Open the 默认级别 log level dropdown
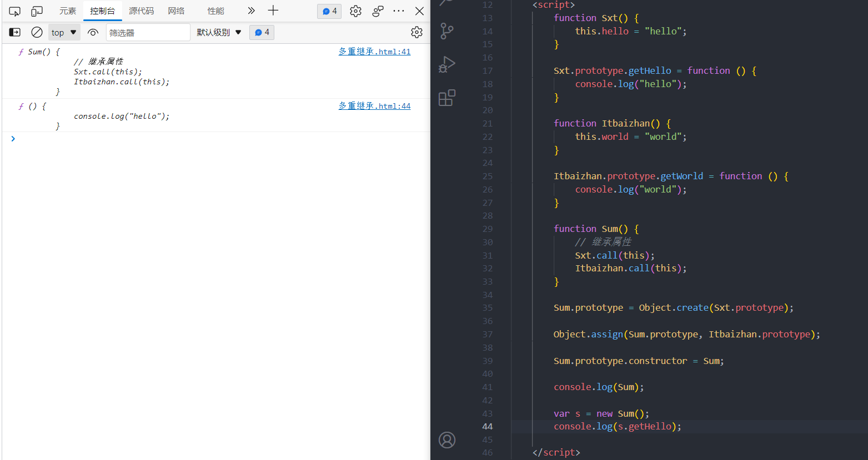 [219, 32]
